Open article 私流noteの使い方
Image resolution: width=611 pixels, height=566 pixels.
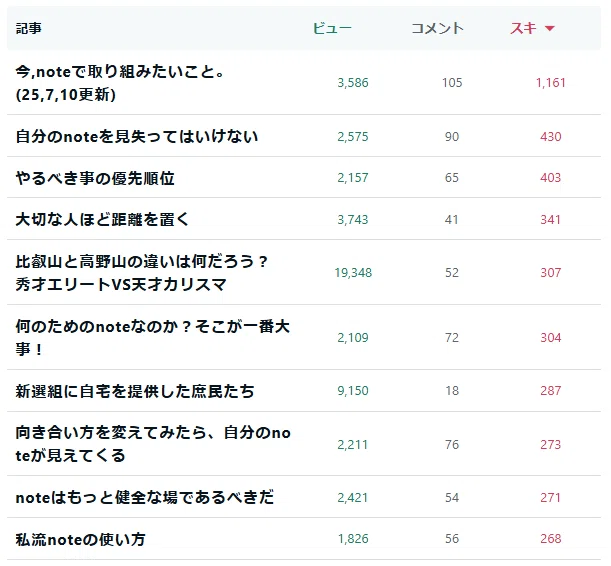coord(80,540)
